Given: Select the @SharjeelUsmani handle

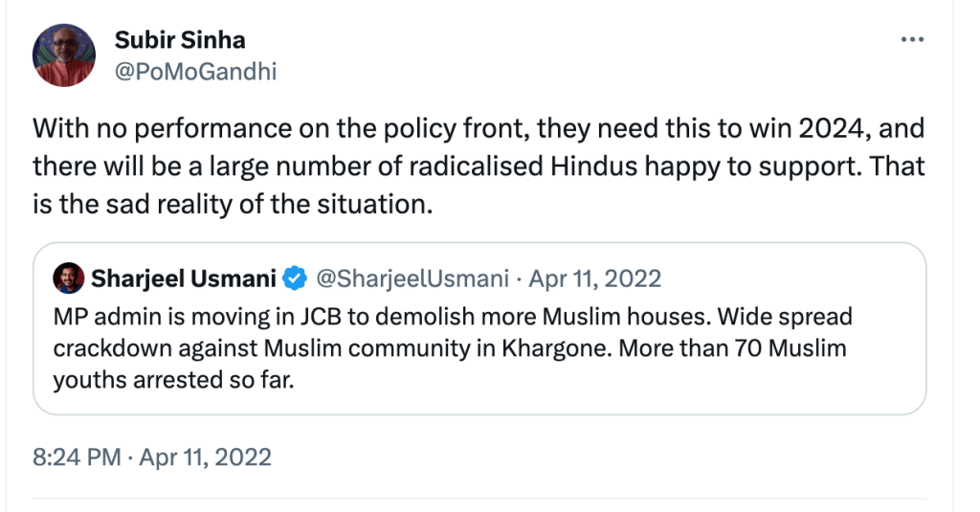Looking at the screenshot, I should [x=411, y=278].
